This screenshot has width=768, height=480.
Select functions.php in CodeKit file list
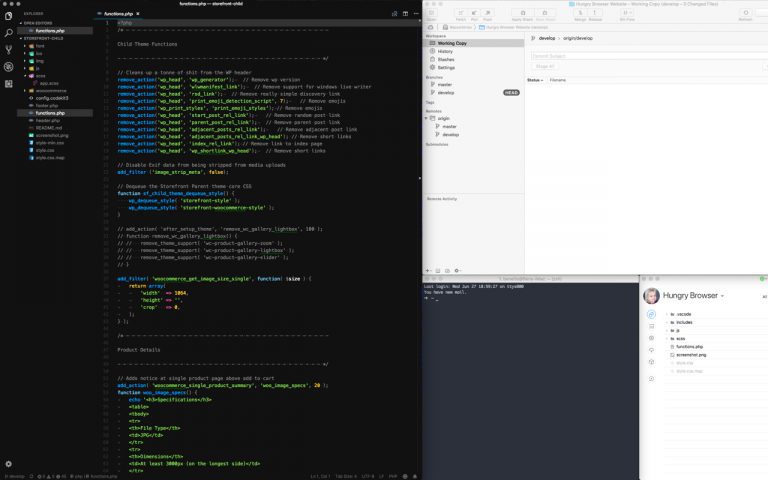[x=689, y=347]
